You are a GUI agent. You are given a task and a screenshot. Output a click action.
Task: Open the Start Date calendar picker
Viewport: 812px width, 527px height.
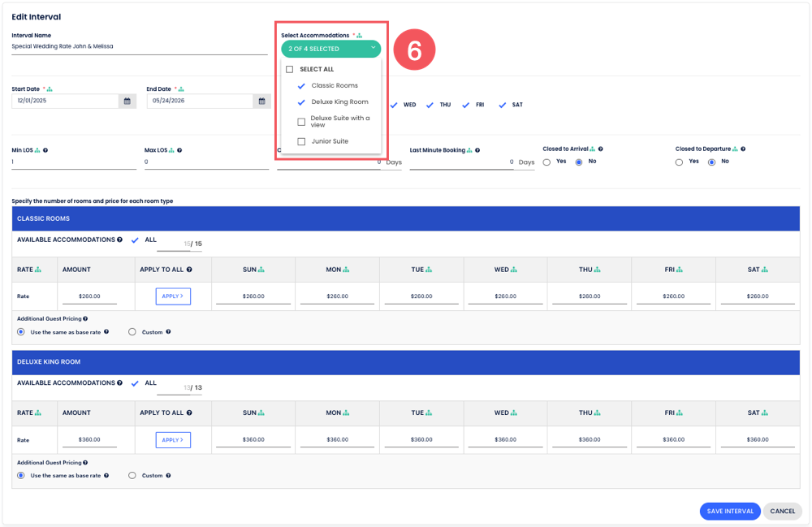click(x=127, y=102)
